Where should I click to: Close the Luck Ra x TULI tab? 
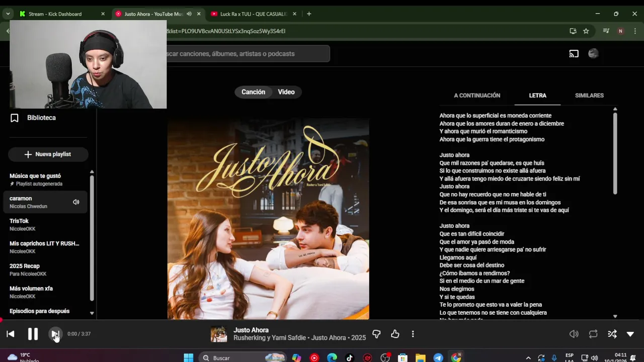[x=294, y=14]
